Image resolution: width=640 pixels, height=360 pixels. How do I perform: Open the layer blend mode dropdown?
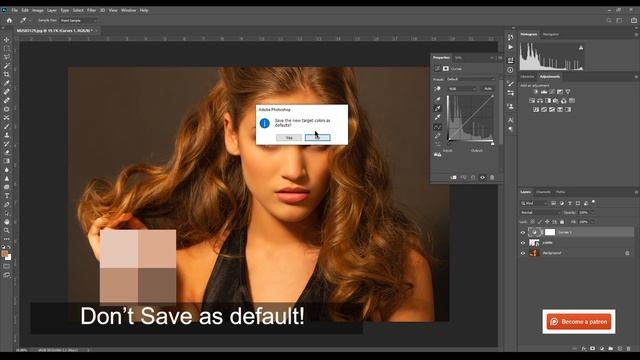(x=540, y=212)
